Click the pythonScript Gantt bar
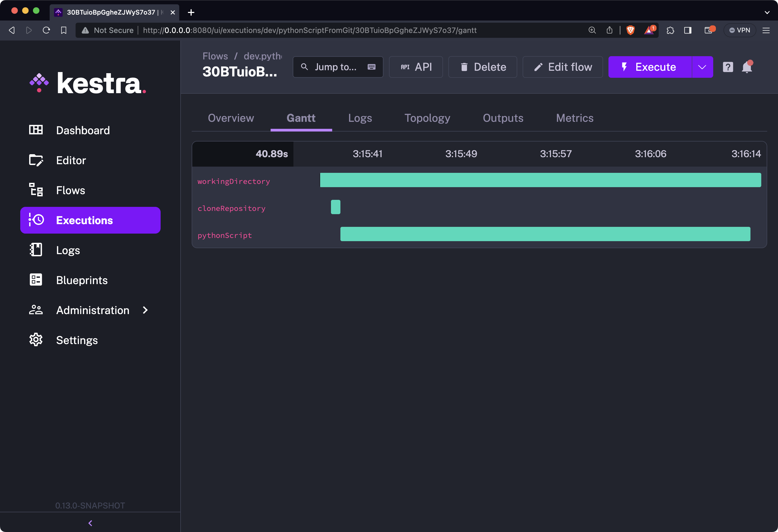This screenshot has width=778, height=532. 545,234
